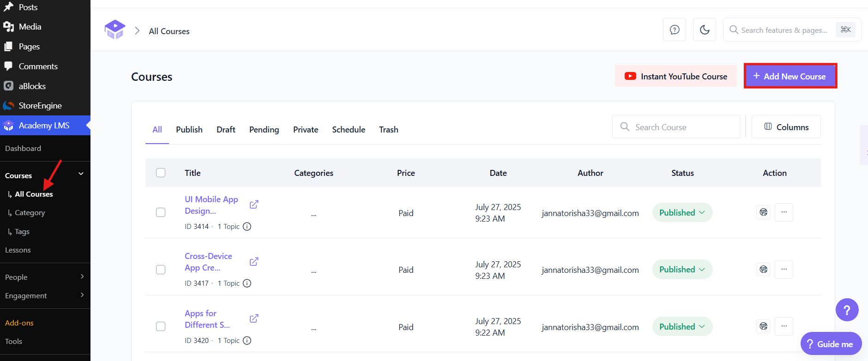Open Add-ons in sidebar
Viewport: 868px width, 361px height.
[x=19, y=323]
